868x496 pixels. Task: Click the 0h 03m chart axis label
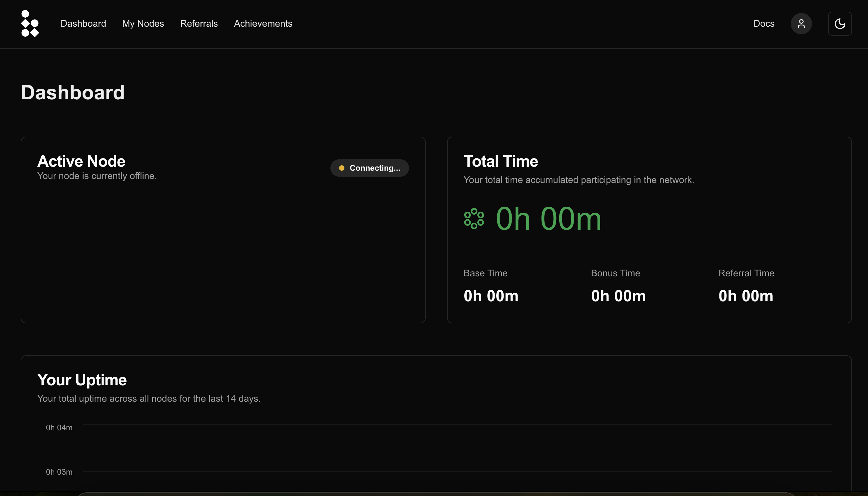tap(59, 472)
